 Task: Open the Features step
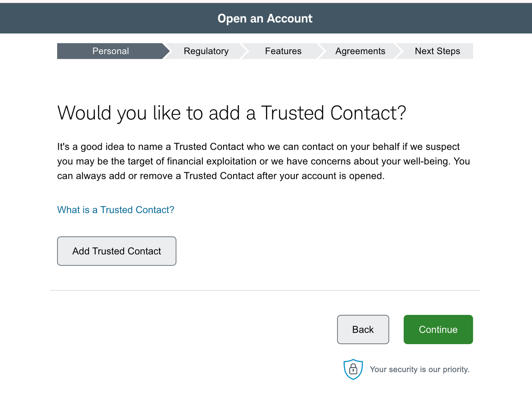tap(283, 51)
